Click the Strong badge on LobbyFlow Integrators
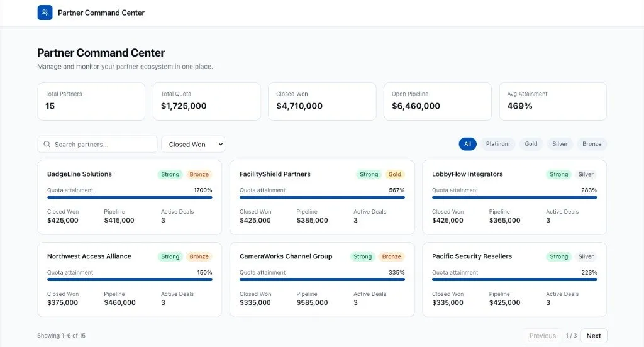Image resolution: width=644 pixels, height=347 pixels. point(558,174)
